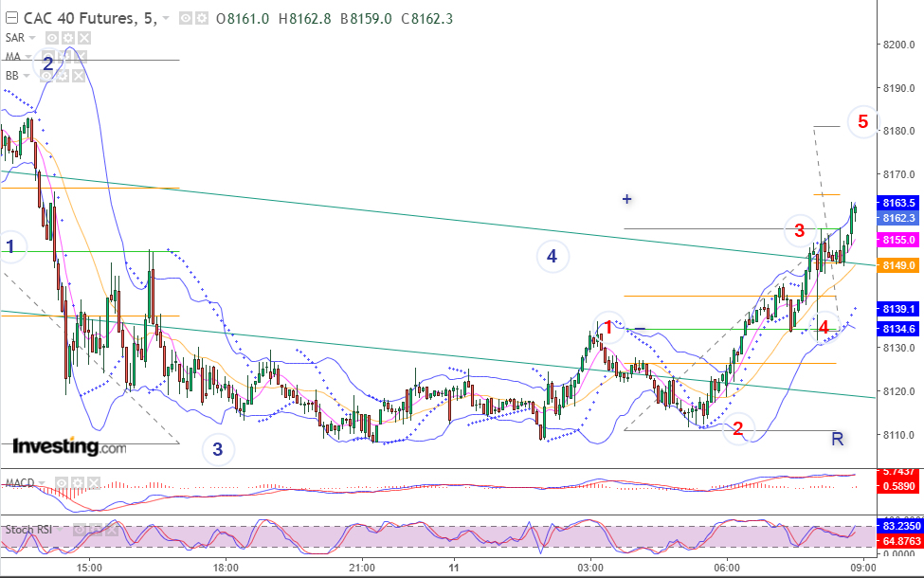
Task: Toggle SAR indicator visibility eye
Action: click(x=52, y=38)
